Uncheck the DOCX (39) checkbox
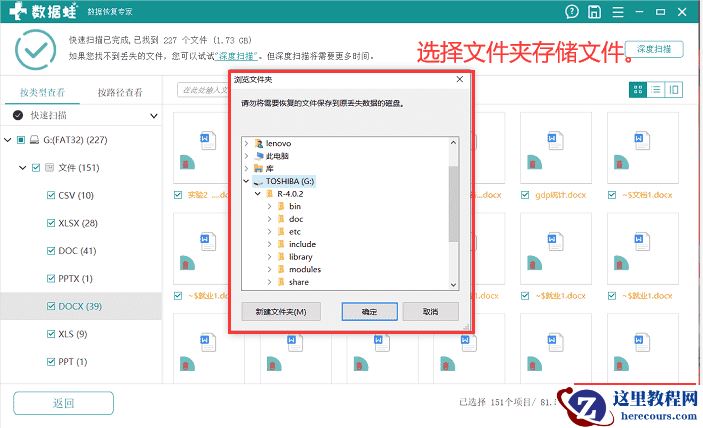 coord(51,306)
